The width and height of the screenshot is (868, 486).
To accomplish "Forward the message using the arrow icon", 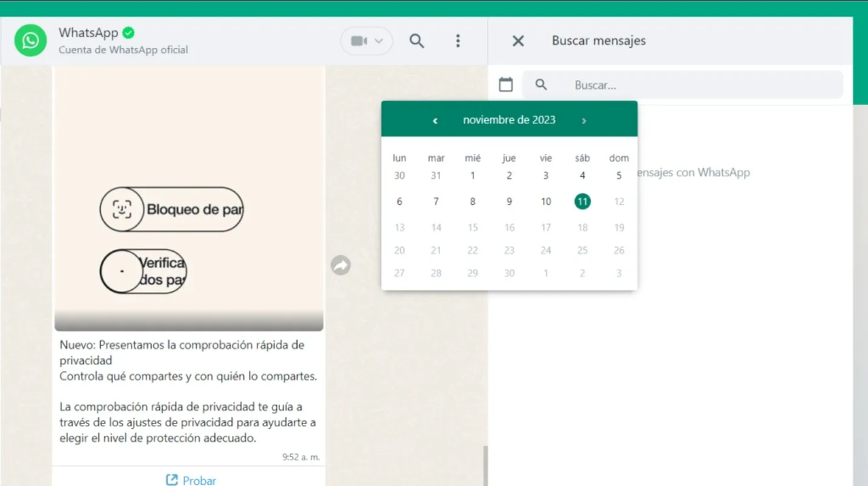I will click(x=340, y=265).
